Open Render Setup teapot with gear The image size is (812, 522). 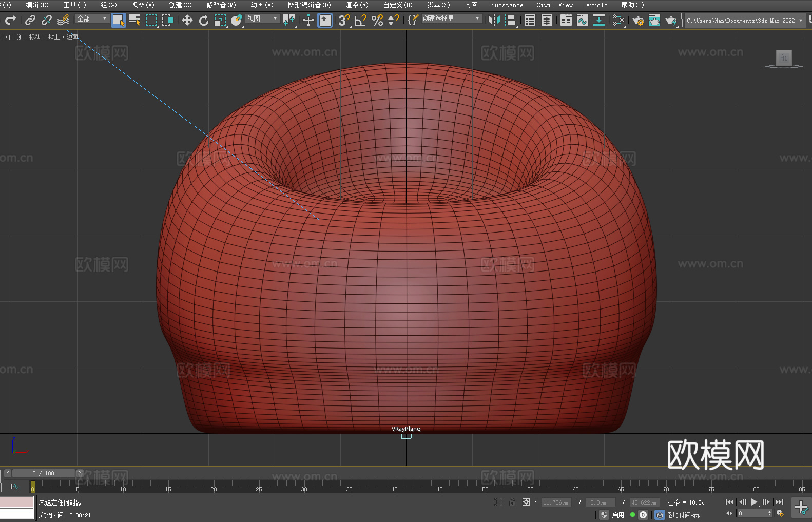click(x=638, y=20)
